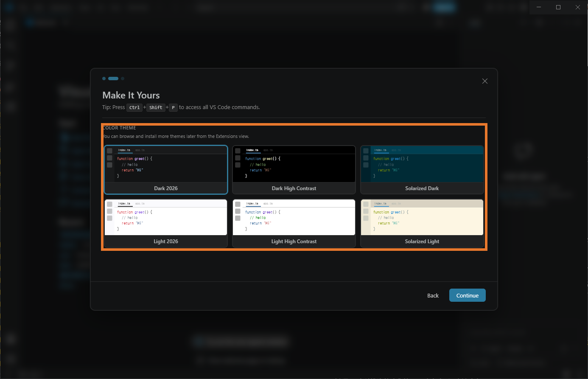Screen dimensions: 588x379
Task: Choose the Dark High Contrast theme
Action: point(294,170)
